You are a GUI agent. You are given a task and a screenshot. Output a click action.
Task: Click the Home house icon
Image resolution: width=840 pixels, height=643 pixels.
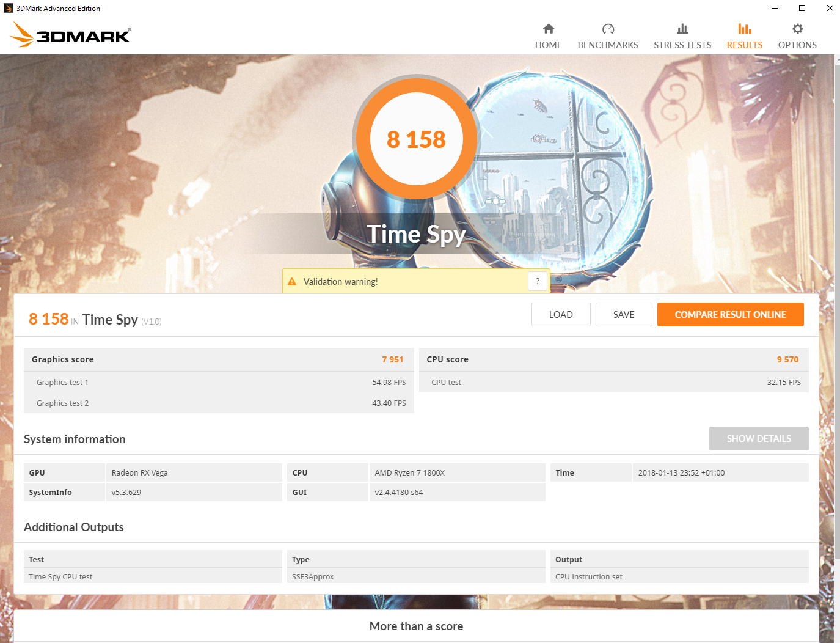coord(549,29)
